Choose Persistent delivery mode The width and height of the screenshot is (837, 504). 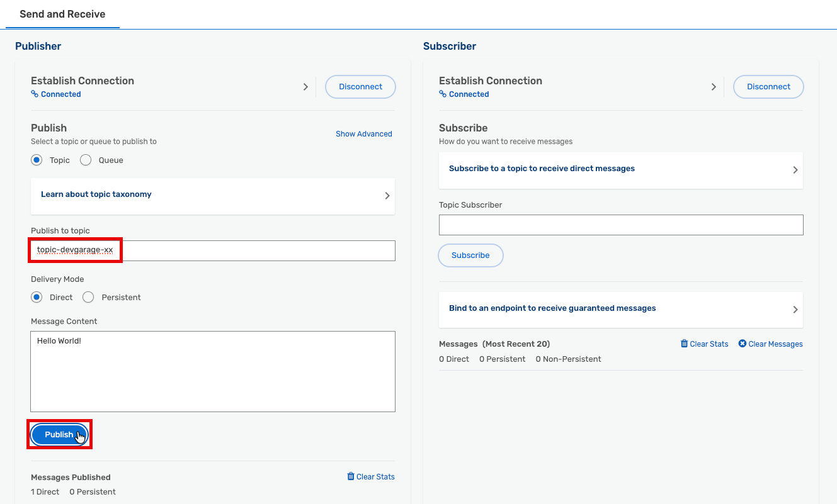[88, 297]
